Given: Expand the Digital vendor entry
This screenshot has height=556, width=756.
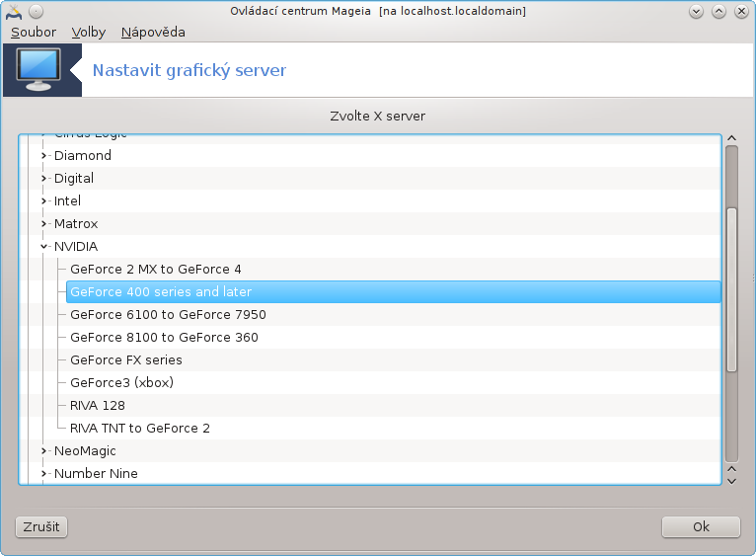Looking at the screenshot, I should click(43, 178).
